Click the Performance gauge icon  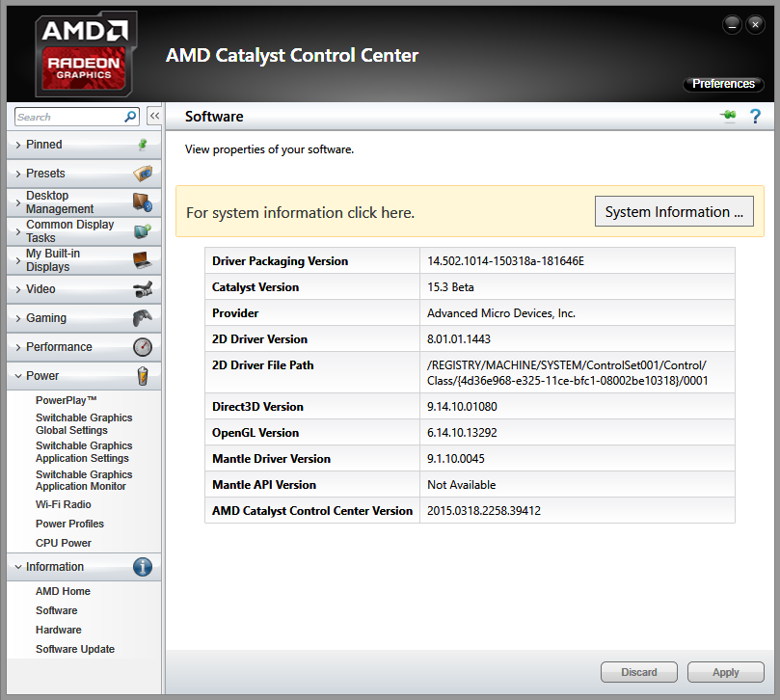coord(143,347)
